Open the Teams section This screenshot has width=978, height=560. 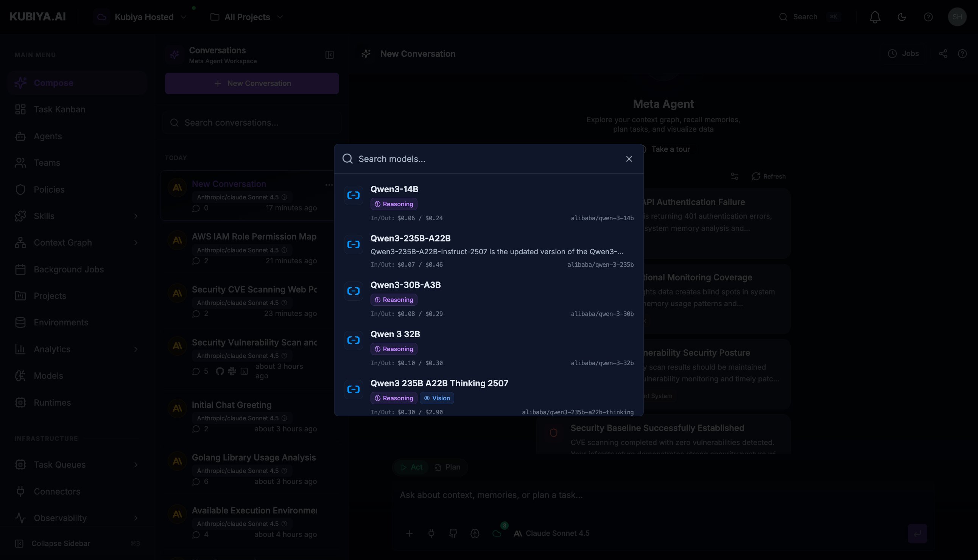[x=77, y=163]
